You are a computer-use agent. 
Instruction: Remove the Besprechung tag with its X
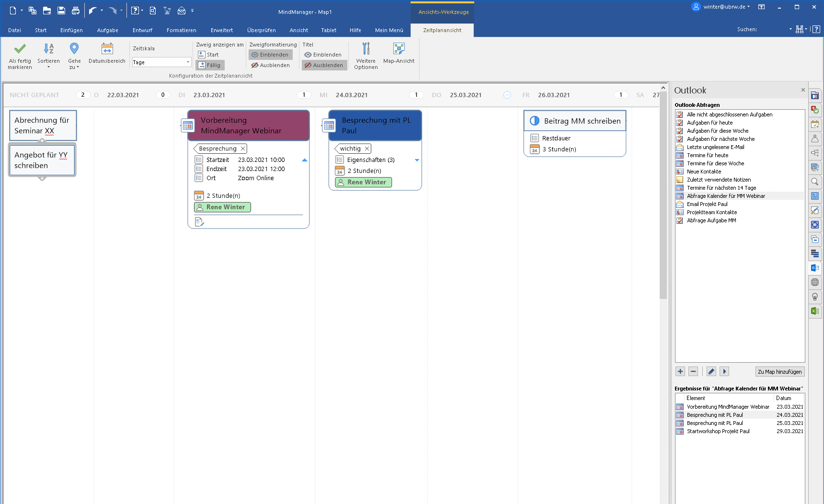click(x=243, y=149)
